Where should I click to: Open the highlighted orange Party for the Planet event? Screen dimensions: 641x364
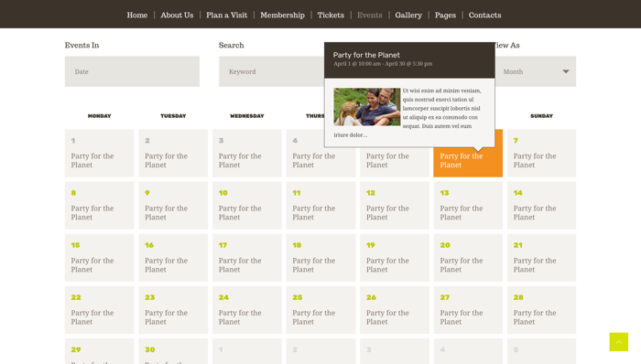[462, 160]
